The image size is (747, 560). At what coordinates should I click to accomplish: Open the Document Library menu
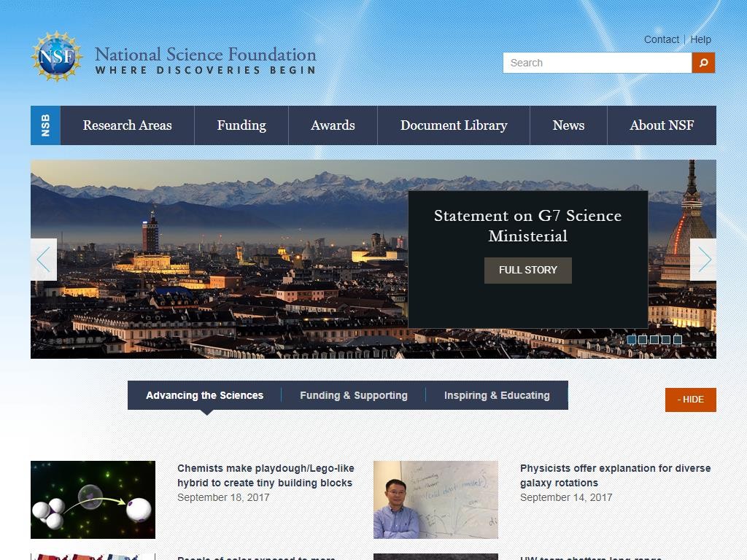(454, 125)
